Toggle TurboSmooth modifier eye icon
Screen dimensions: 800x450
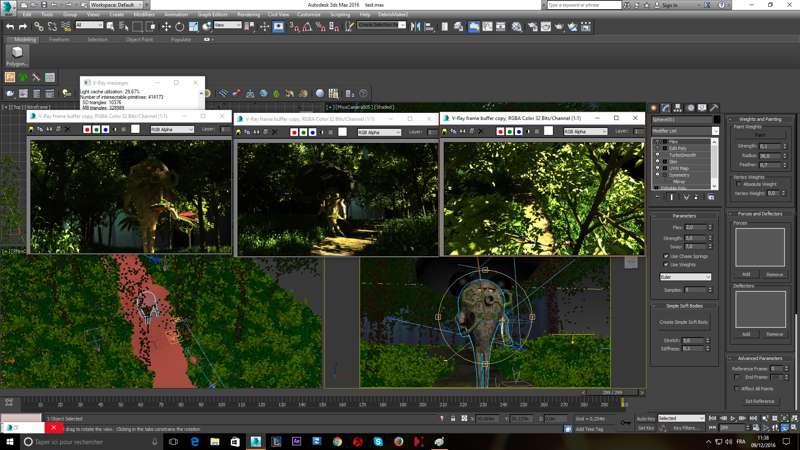657,155
